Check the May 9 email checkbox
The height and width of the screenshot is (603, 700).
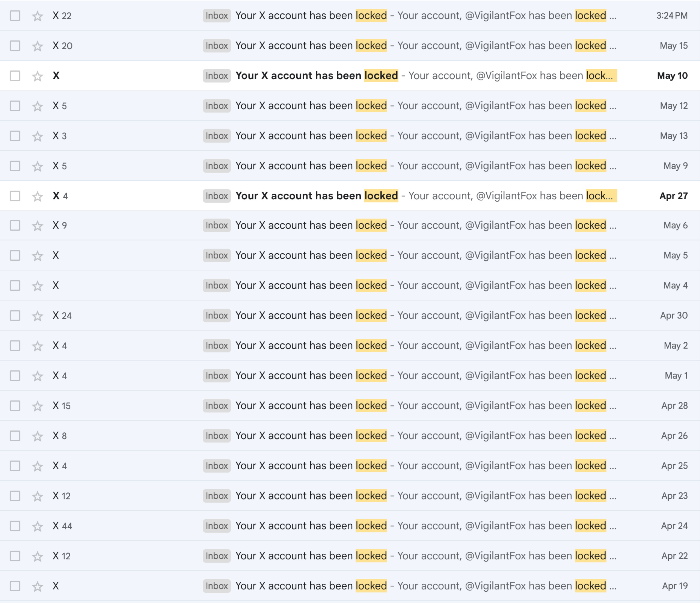click(x=15, y=166)
